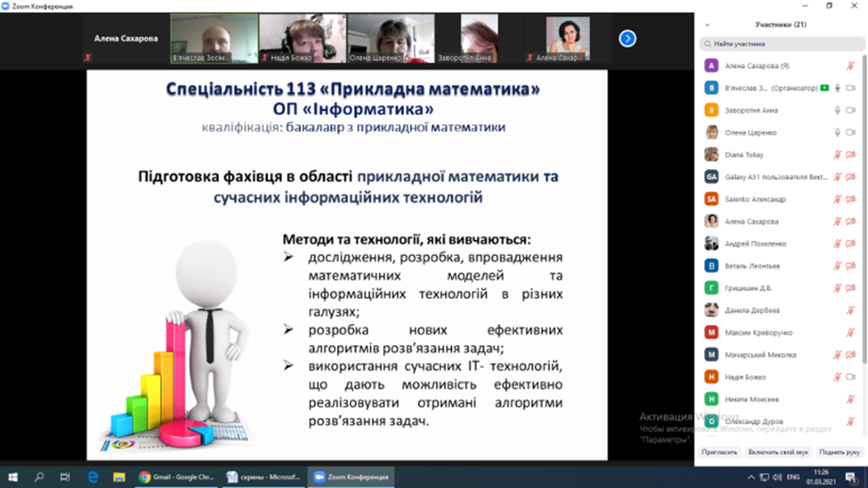Screen dimensions: 868x488
Task: Click green screen-share badge next to organizer
Action: [x=824, y=88]
